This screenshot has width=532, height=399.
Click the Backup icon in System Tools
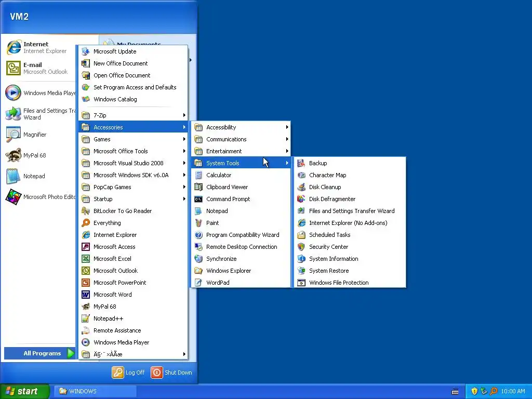click(301, 163)
